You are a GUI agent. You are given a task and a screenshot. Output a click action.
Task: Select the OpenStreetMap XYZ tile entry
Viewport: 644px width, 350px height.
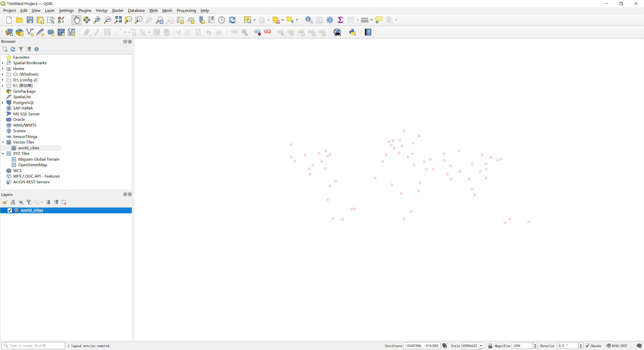[32, 165]
